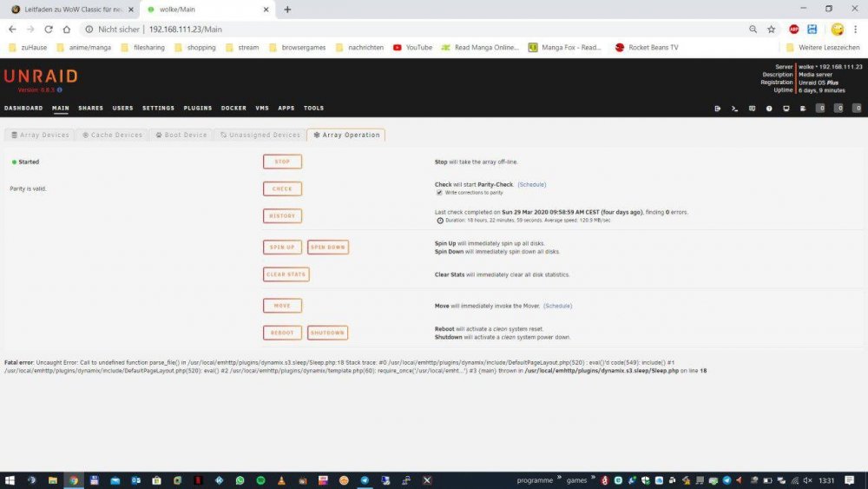Viewport: 868px width, 489px height.
Task: Click the Move button
Action: click(282, 306)
